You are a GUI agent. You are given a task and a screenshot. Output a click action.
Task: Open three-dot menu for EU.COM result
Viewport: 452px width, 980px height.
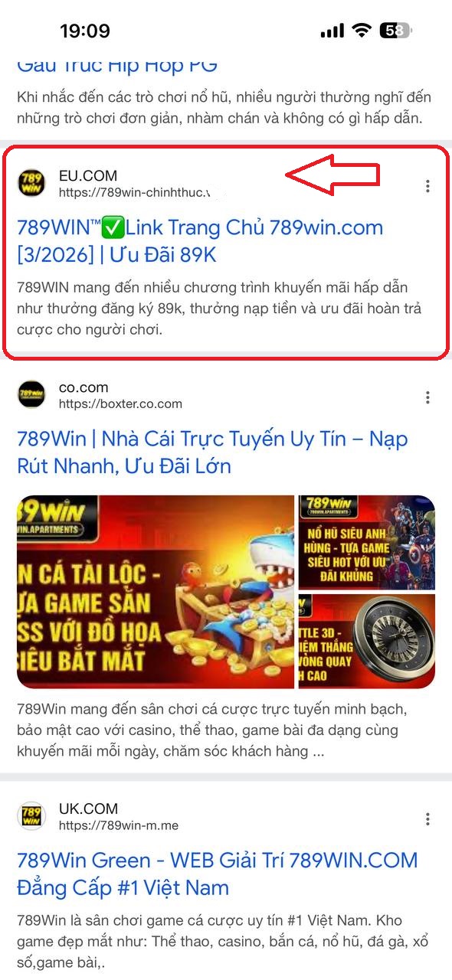[427, 186]
